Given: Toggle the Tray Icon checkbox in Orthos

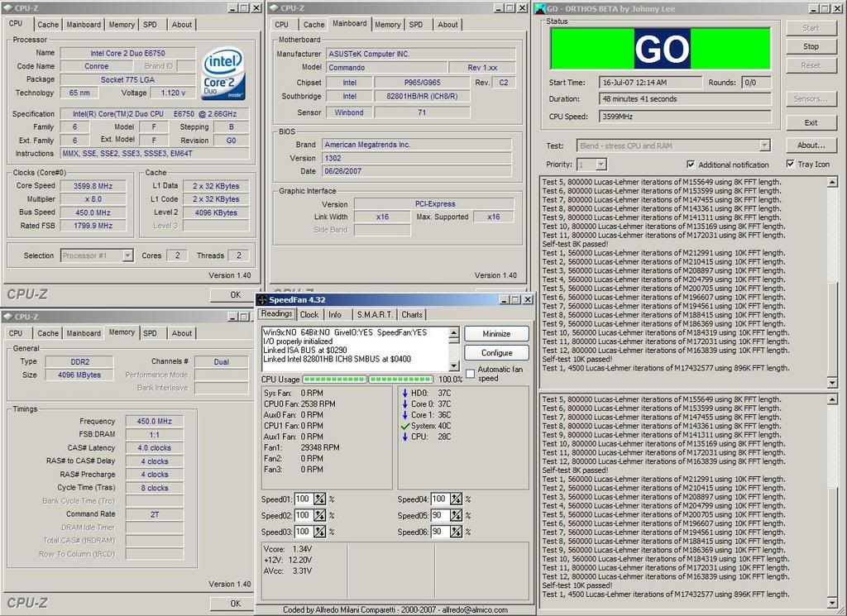Looking at the screenshot, I should tap(790, 164).
